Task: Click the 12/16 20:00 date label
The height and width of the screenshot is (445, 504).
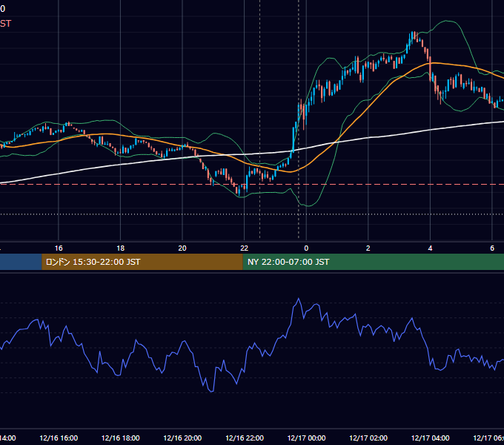Action: click(182, 438)
